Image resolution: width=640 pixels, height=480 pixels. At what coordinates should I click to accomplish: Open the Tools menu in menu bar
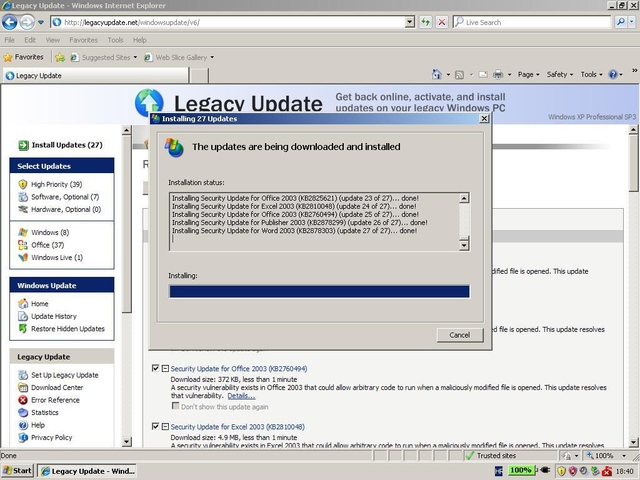[x=115, y=40]
